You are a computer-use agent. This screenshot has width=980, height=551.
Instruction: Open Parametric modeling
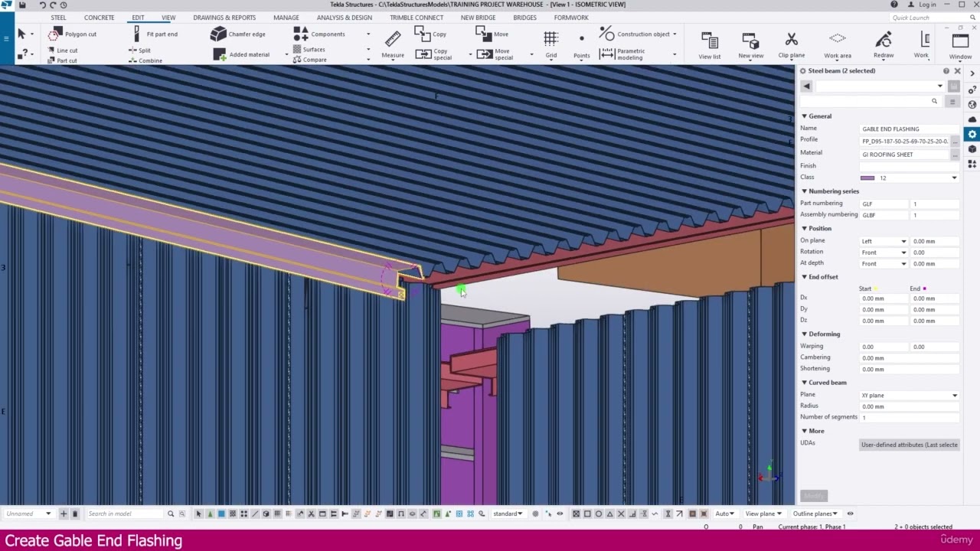624,54
